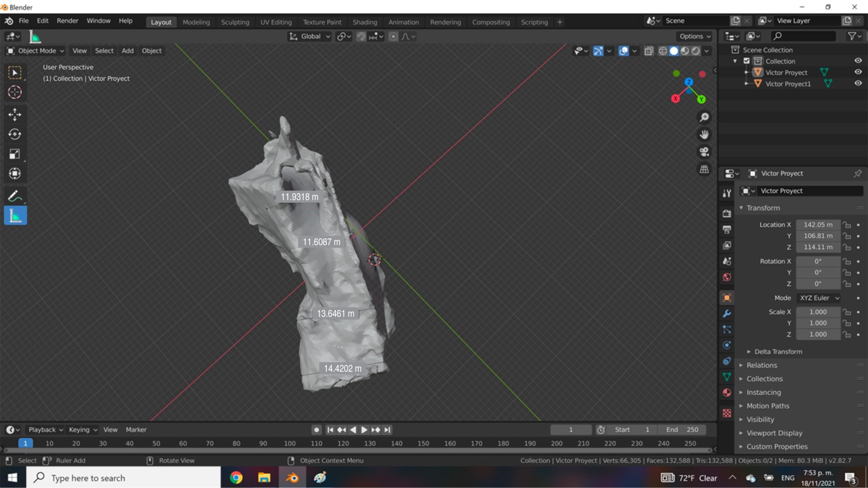868x488 pixels.
Task: Hide Victor Proyect1 in the outliner
Action: [858, 83]
